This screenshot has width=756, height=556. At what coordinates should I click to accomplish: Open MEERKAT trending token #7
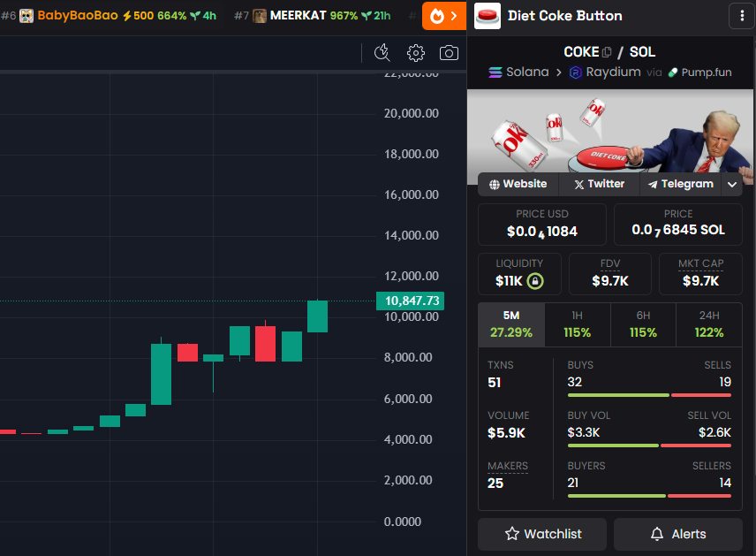click(313, 16)
